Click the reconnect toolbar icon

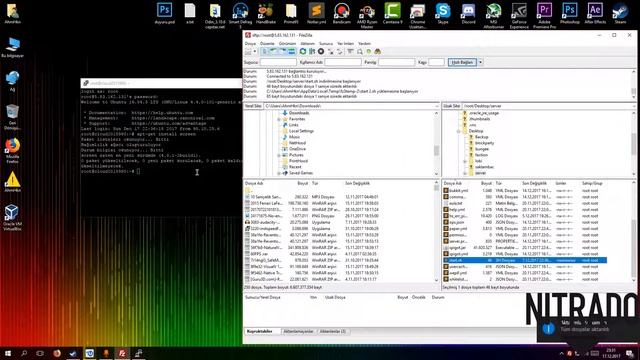(340, 52)
